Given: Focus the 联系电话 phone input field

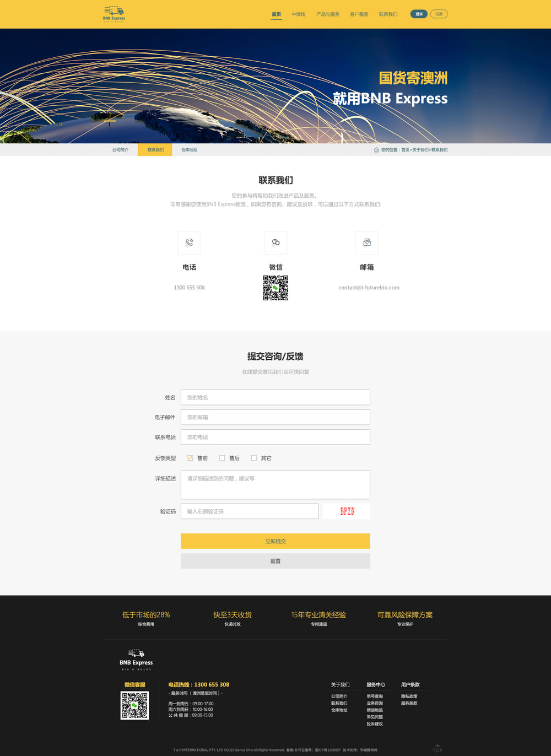Looking at the screenshot, I should [x=275, y=437].
